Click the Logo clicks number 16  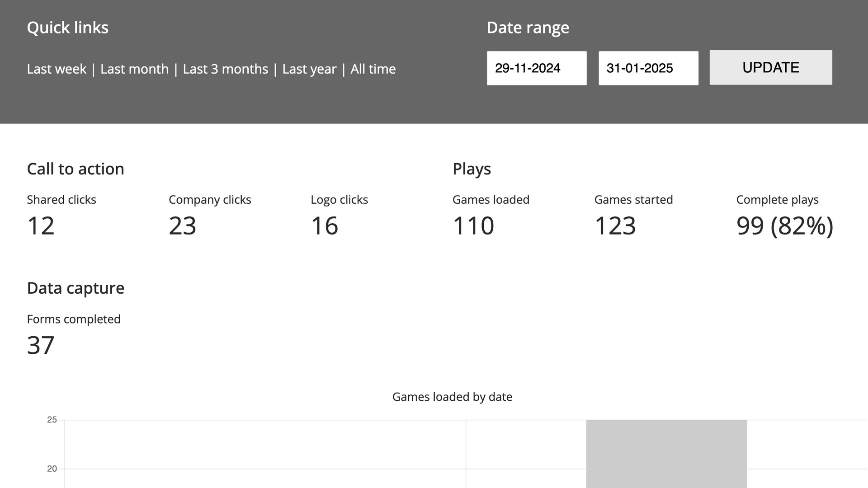point(325,225)
